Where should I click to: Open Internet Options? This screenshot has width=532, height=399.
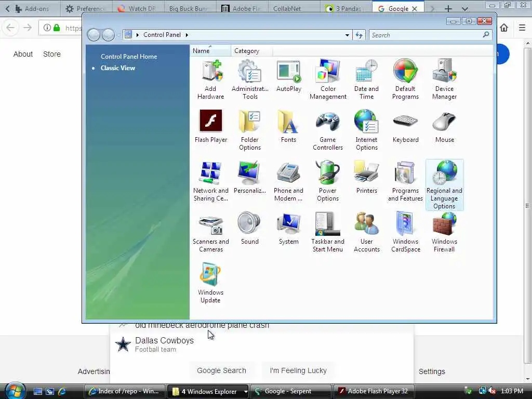366,130
